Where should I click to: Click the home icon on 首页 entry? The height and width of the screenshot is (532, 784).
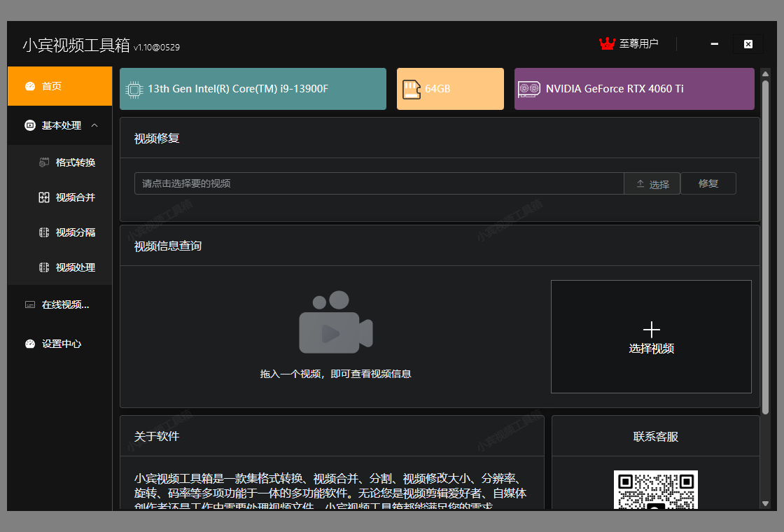29,86
